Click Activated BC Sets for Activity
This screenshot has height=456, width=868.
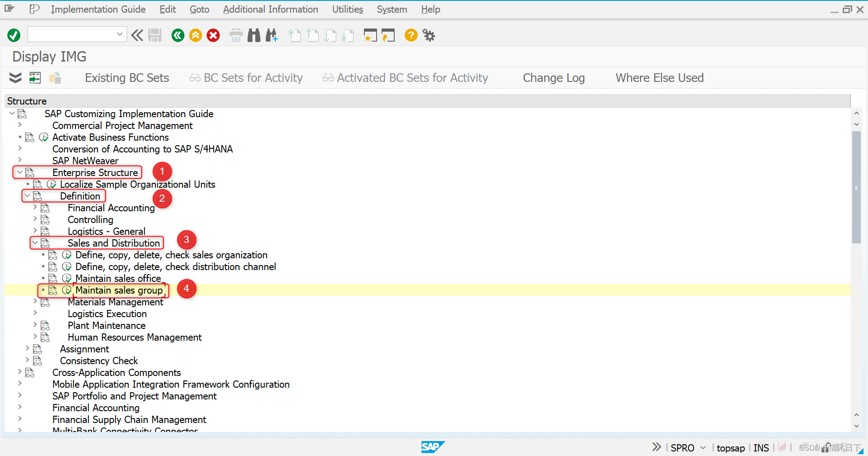405,78
